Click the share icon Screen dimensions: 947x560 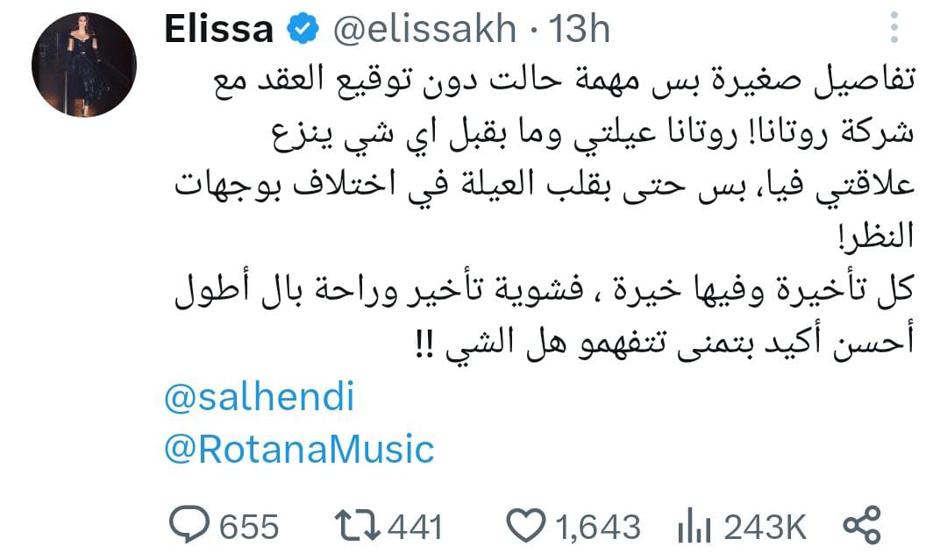point(860,526)
